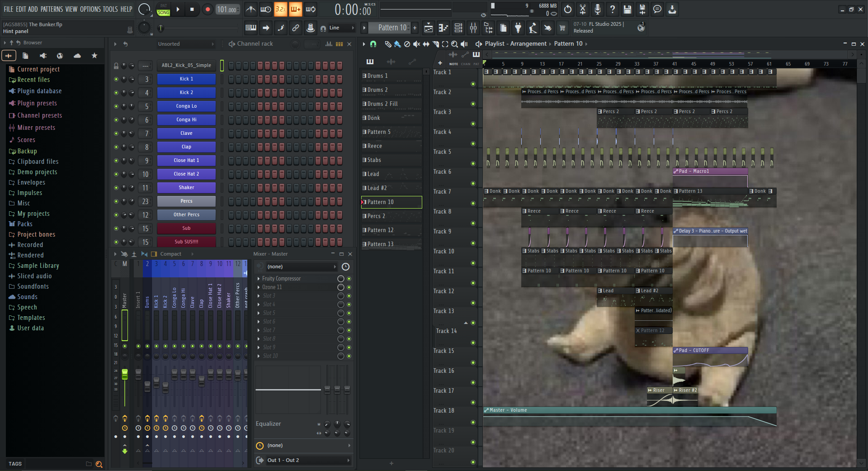Open the PATTERNS menu
This screenshot has width=868, height=471.
[52, 9]
